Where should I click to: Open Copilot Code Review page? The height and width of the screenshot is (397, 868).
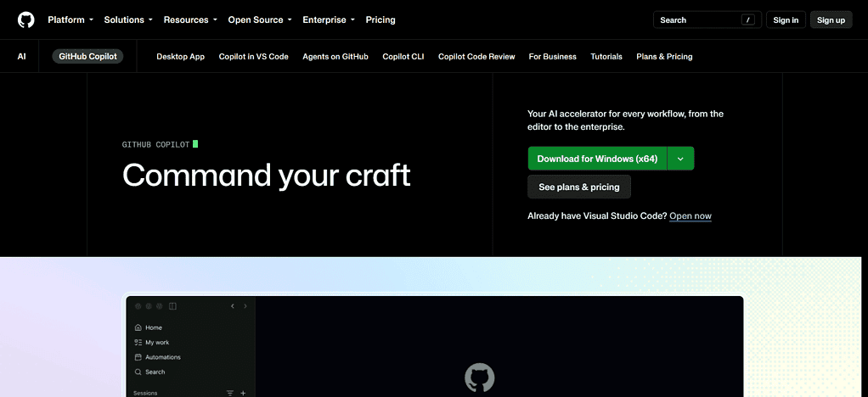click(476, 56)
